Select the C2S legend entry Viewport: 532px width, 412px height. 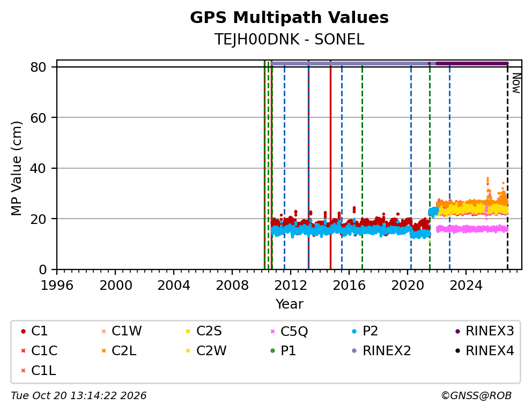click(204, 331)
